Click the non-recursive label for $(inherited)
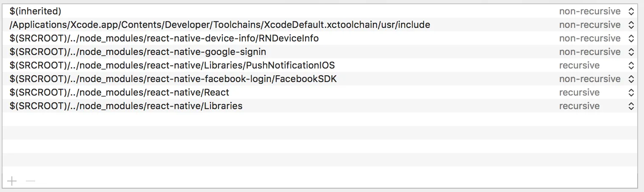 point(589,11)
